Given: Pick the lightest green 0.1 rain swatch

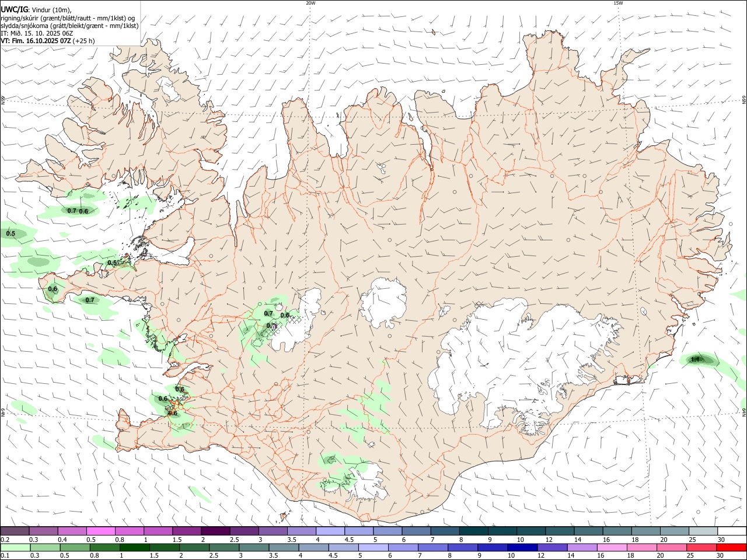Looking at the screenshot, I should [x=15, y=547].
